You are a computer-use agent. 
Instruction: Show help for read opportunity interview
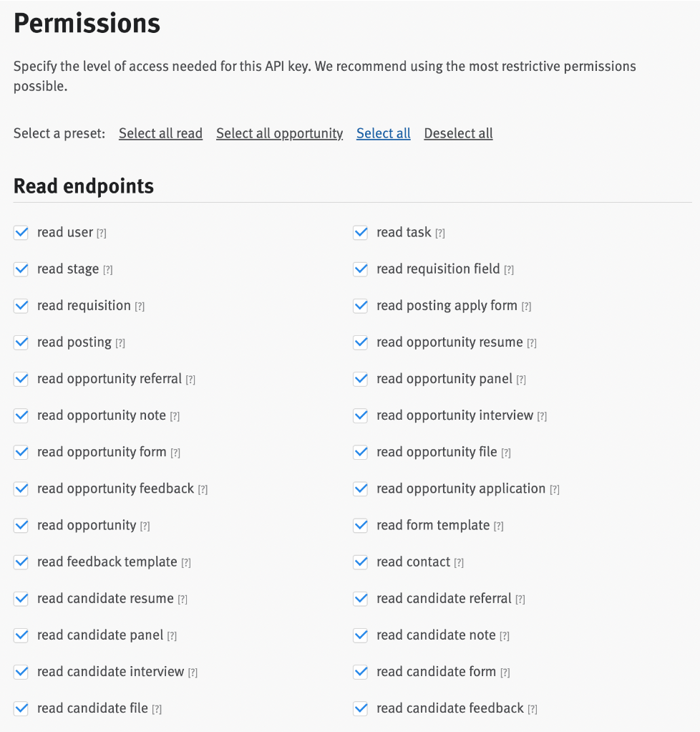[x=542, y=417]
